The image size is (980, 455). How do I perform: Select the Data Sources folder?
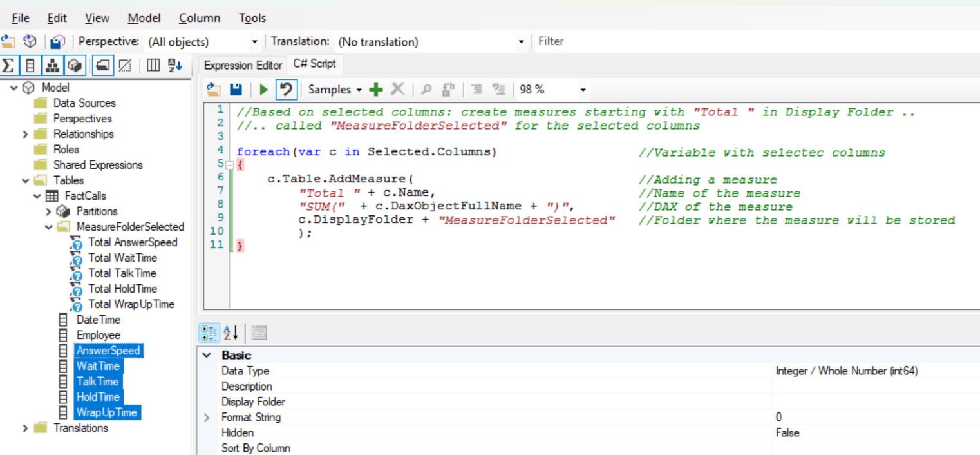84,103
